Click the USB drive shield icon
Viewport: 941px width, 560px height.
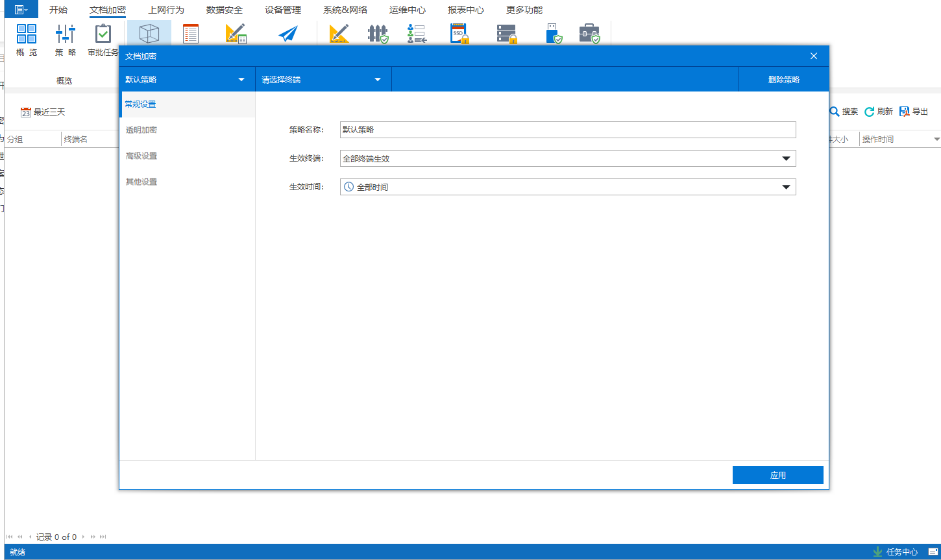[554, 34]
